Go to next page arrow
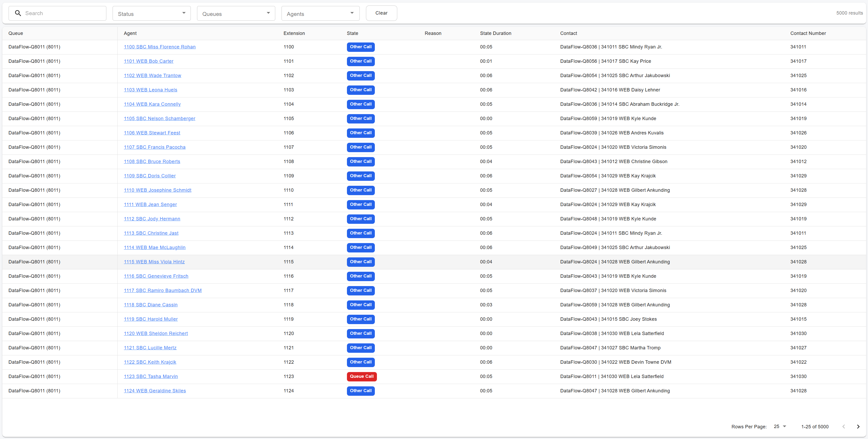Screen dimensions: 868x439 858,426
